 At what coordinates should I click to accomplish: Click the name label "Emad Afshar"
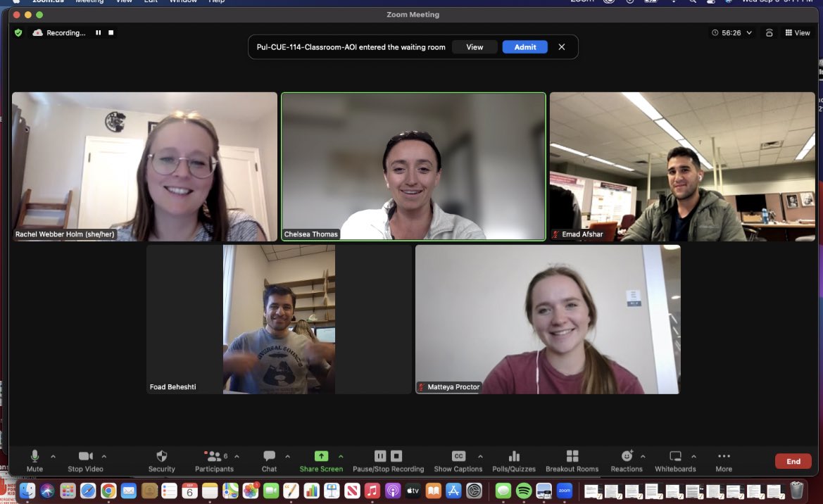(x=582, y=234)
